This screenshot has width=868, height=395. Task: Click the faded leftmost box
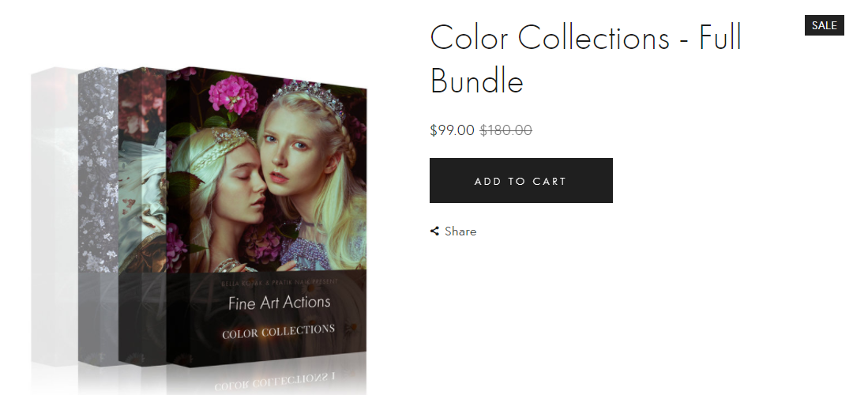54,216
